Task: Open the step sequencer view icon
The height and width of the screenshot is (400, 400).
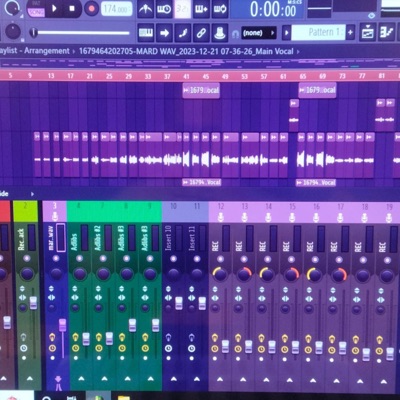Action: [x=387, y=32]
